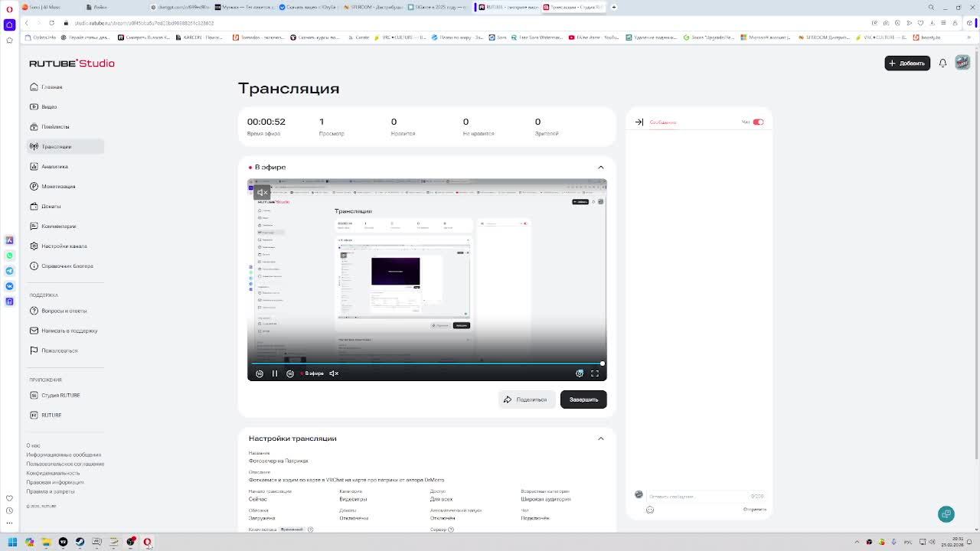Click the Справочник блогера icon

[x=34, y=266]
